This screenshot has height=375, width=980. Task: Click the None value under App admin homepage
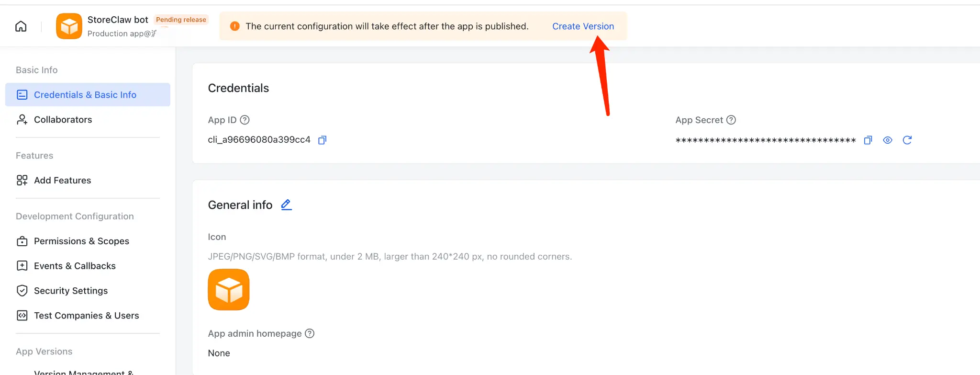219,353
